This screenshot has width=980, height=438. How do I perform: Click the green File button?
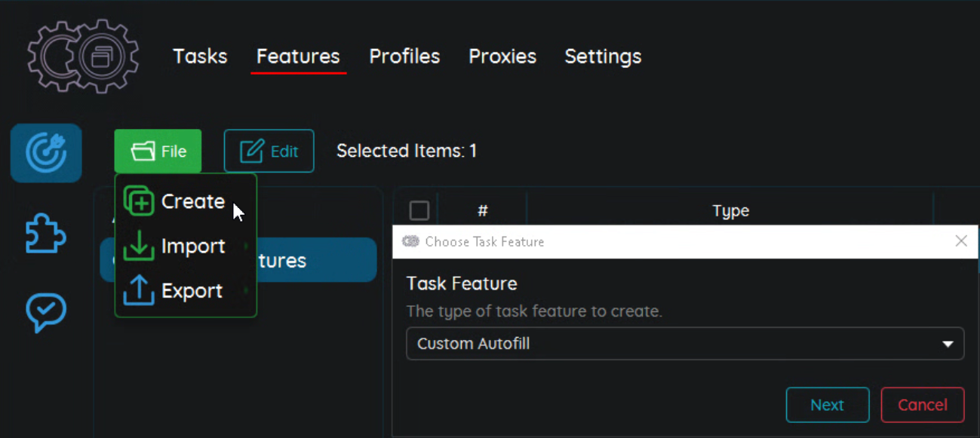158,152
